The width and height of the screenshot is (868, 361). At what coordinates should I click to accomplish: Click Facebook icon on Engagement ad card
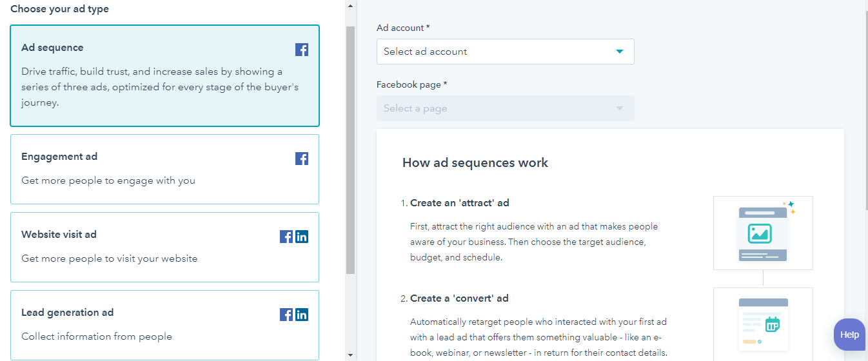pos(301,159)
